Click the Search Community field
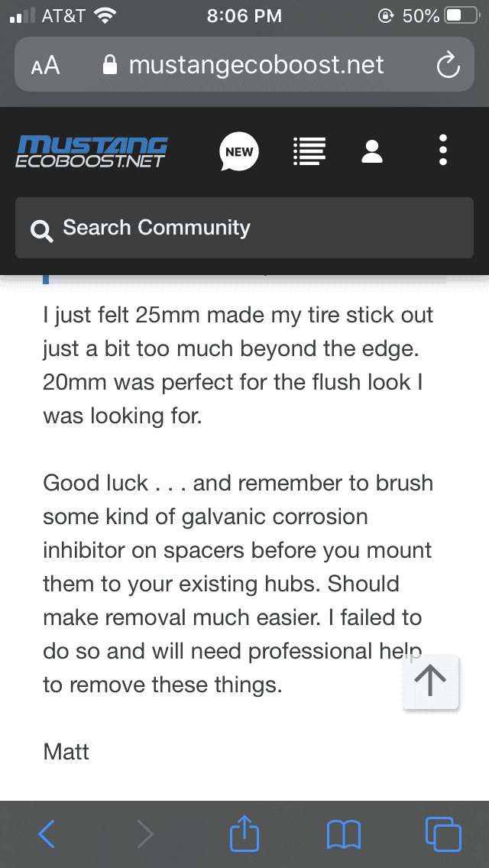 244,228
